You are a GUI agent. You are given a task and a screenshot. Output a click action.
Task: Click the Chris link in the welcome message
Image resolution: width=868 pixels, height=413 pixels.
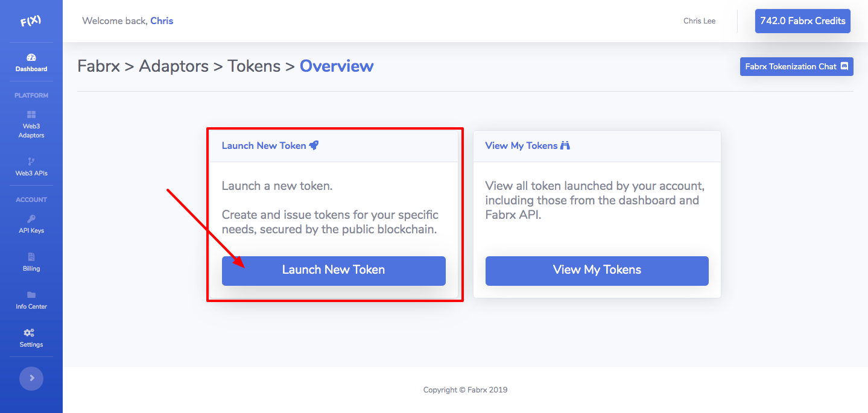[x=162, y=20]
